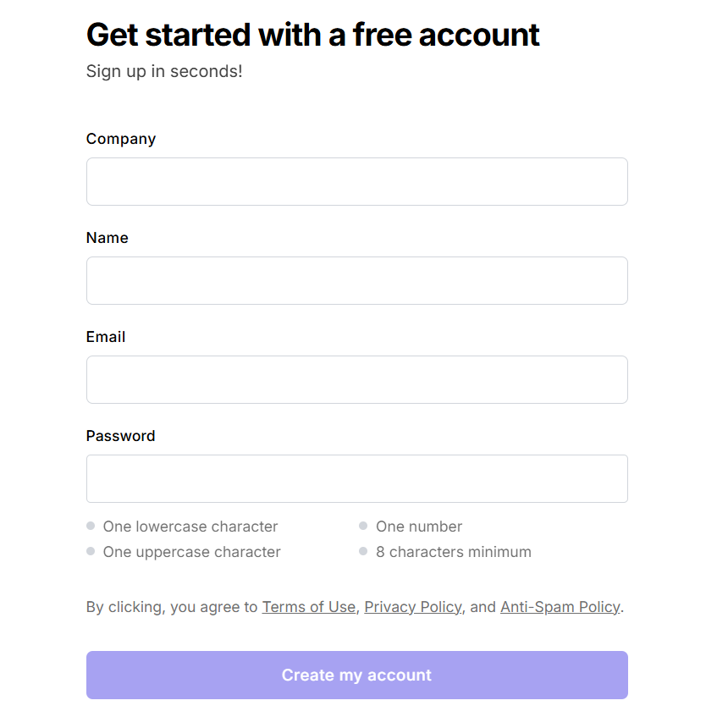Click the bullet beside One lowercase character
Image resolution: width=717 pixels, height=728 pixels.
coord(90,526)
